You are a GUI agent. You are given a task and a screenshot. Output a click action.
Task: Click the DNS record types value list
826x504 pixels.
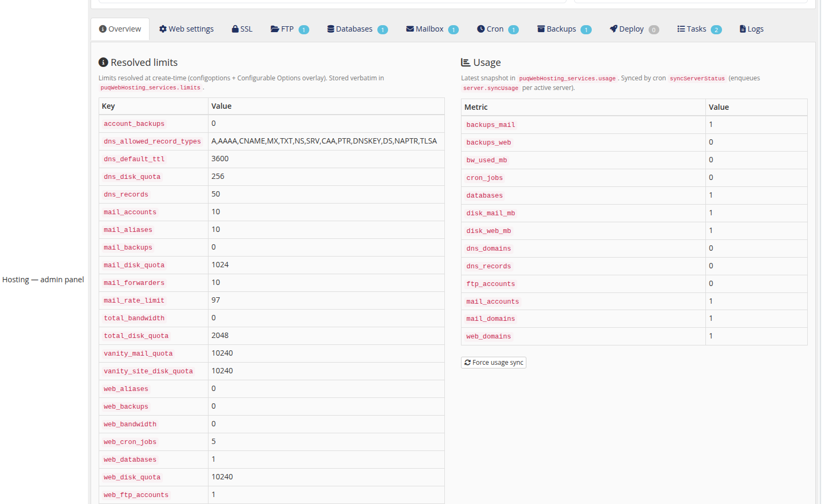click(324, 141)
